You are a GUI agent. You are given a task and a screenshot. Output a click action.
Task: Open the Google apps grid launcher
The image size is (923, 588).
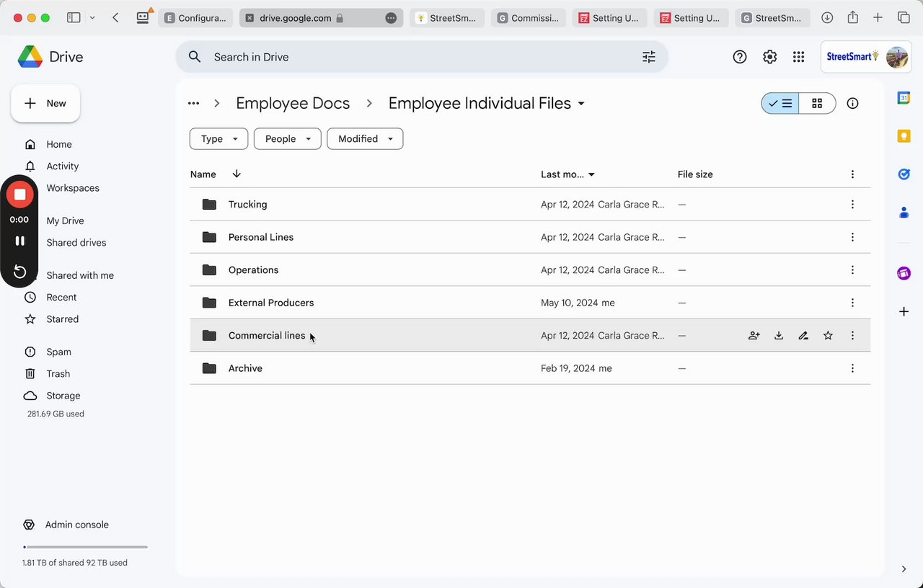[x=798, y=57]
